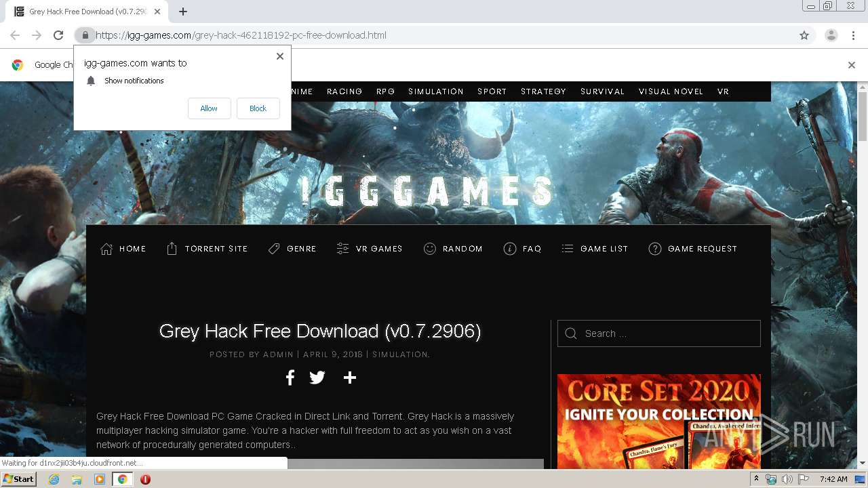This screenshot has height=488, width=868.
Task: Open the RACING category
Action: [x=344, y=91]
